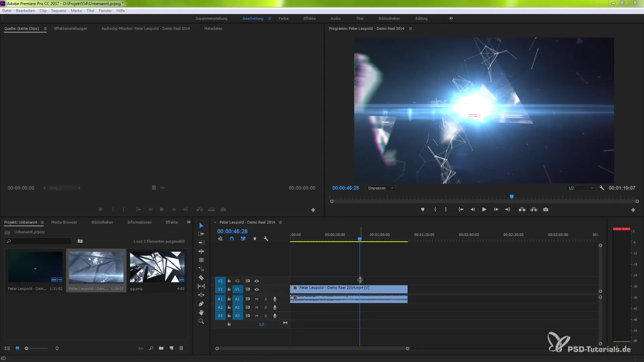Viewport: 644px width, 362px height.
Task: Add marker in timeline header
Action: tap(255, 239)
